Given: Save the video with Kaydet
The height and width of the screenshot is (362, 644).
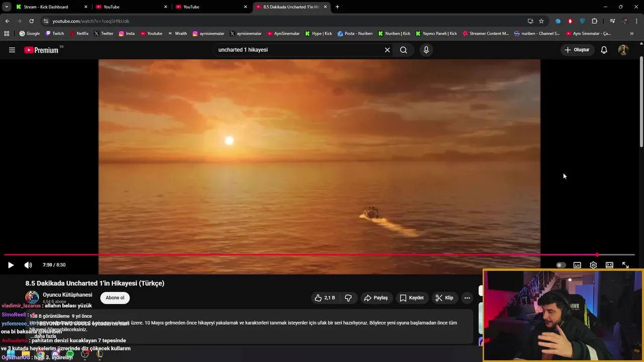Looking at the screenshot, I should coord(412,298).
